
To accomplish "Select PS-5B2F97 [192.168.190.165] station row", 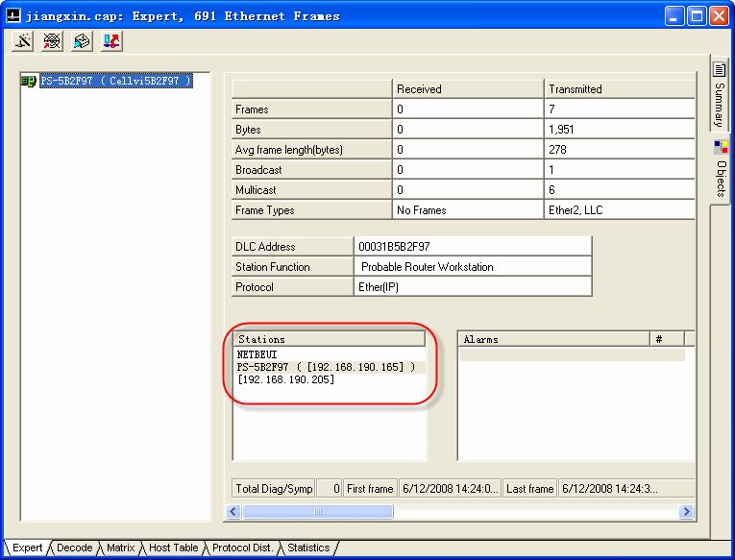I will pyautogui.click(x=326, y=367).
